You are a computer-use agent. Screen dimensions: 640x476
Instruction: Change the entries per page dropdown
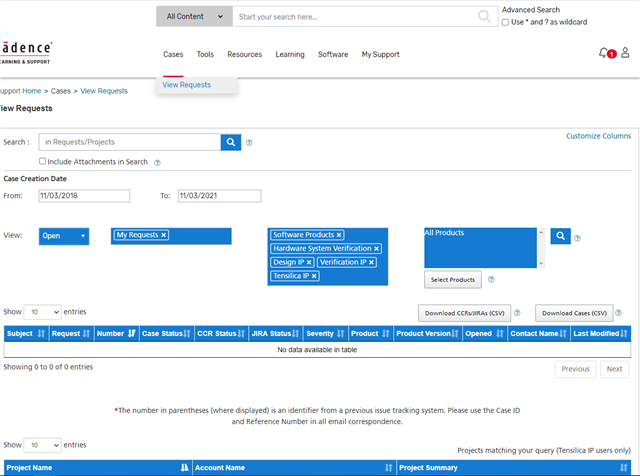(42, 312)
